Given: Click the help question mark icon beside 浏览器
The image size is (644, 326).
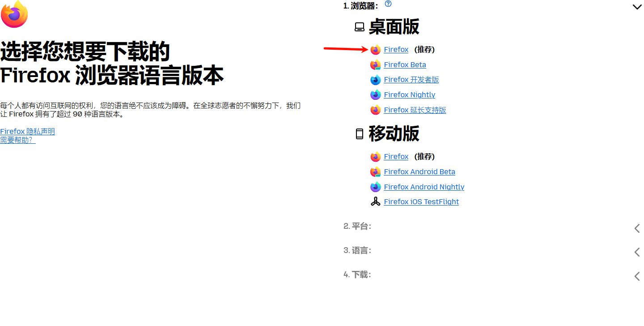Looking at the screenshot, I should [x=388, y=4].
